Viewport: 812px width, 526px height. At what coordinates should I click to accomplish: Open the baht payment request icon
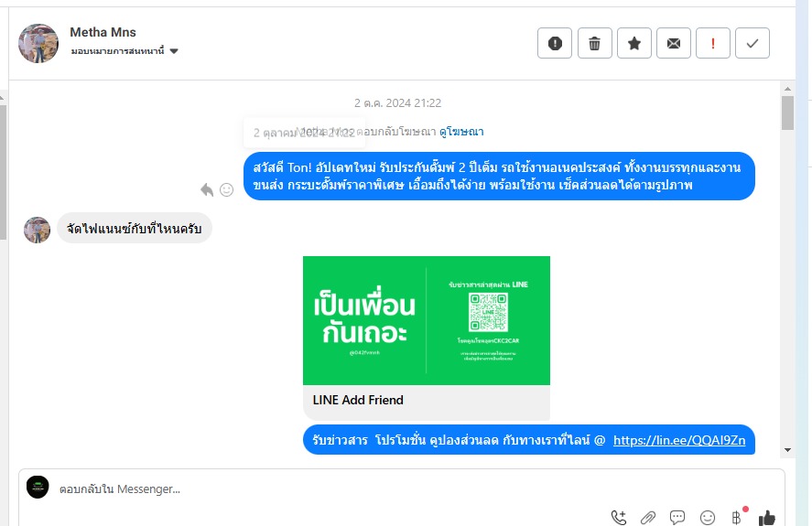(x=737, y=517)
